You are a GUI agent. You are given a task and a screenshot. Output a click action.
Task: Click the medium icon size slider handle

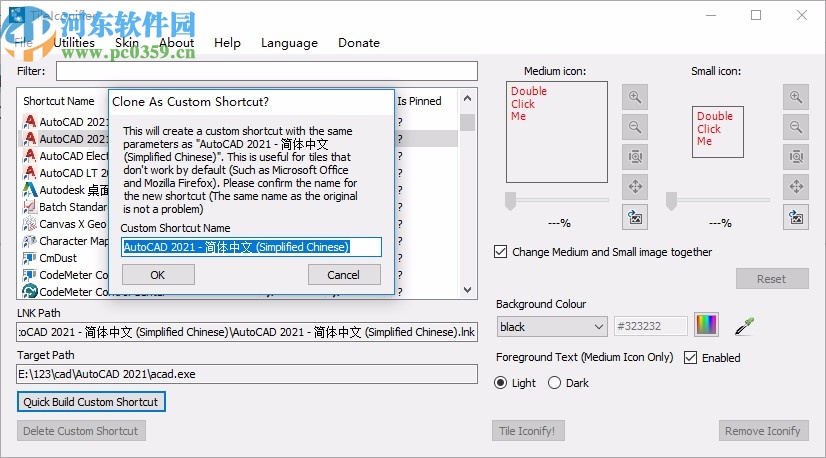tap(510, 201)
